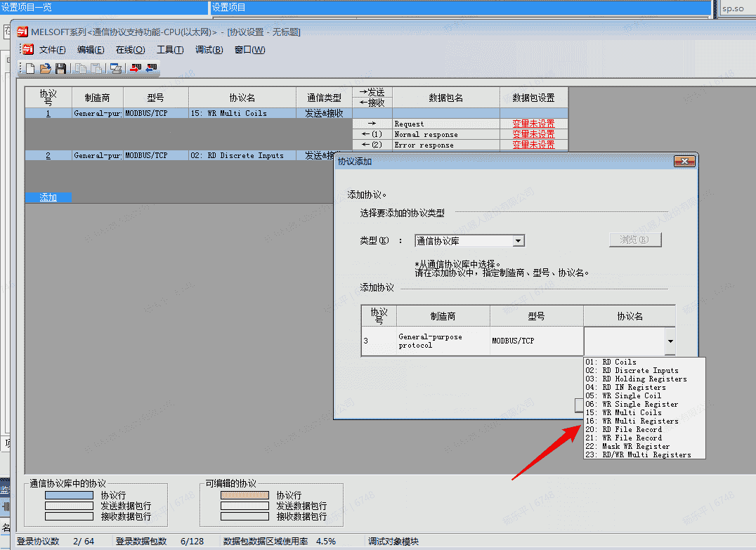Click the Open folder toolbar icon
The height and width of the screenshot is (550, 756).
click(x=46, y=68)
